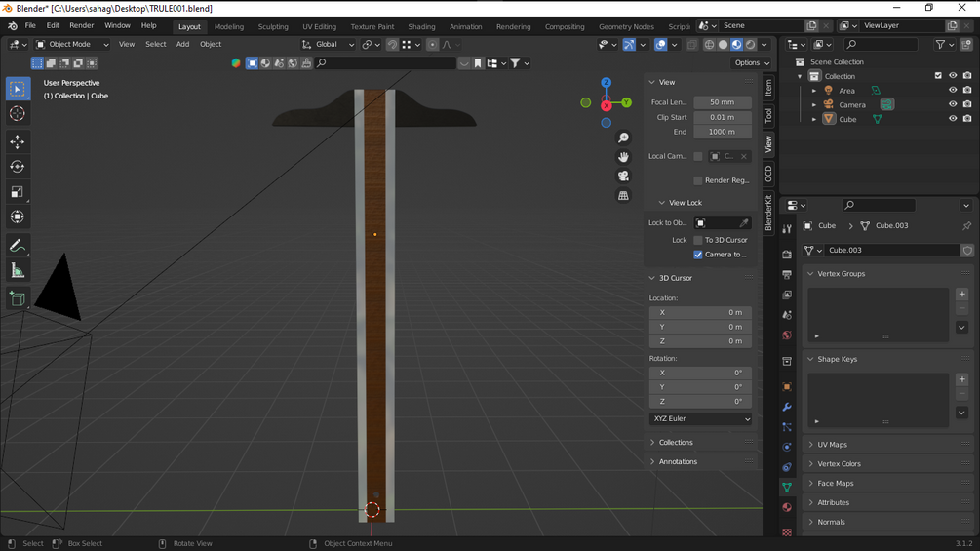This screenshot has width=980, height=551.
Task: Toggle camera view icon
Action: point(623,177)
